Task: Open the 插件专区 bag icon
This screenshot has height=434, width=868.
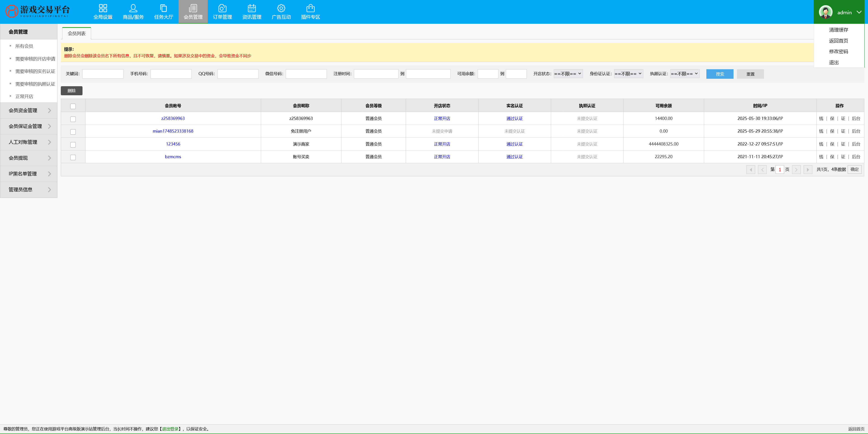Action: (310, 8)
